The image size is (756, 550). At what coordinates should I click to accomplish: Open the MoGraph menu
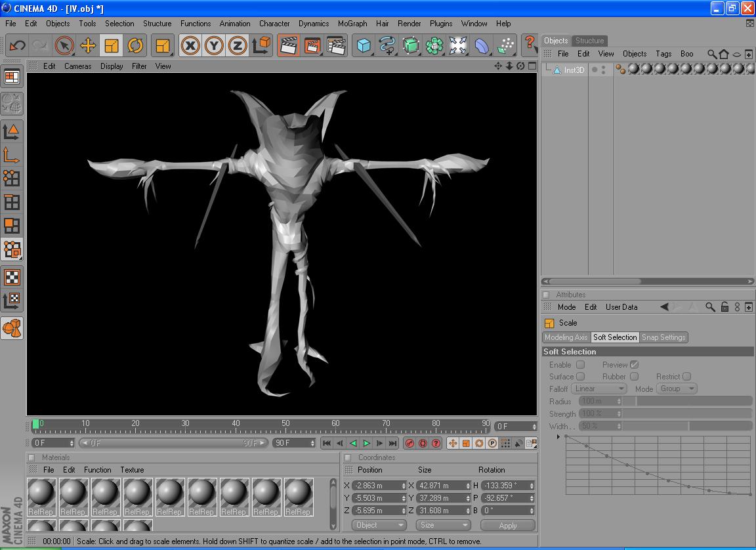point(352,23)
